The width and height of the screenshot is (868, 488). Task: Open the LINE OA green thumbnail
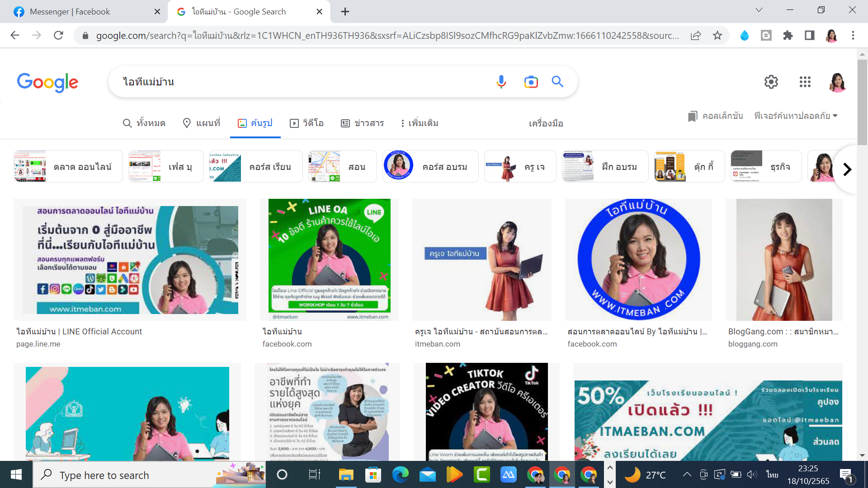329,259
